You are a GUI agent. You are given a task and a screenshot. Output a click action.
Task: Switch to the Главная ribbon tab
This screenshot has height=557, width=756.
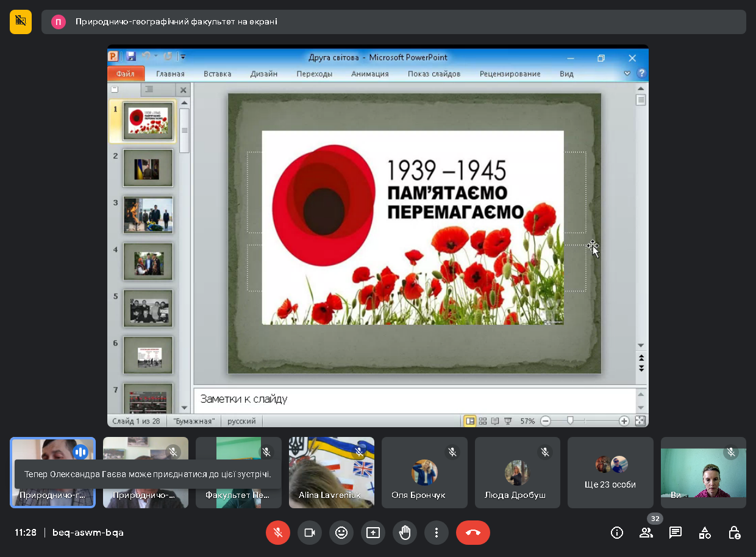pos(170,74)
